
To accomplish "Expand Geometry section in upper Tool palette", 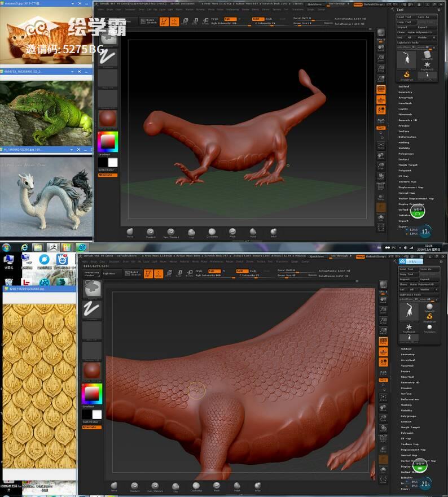I will [405, 92].
